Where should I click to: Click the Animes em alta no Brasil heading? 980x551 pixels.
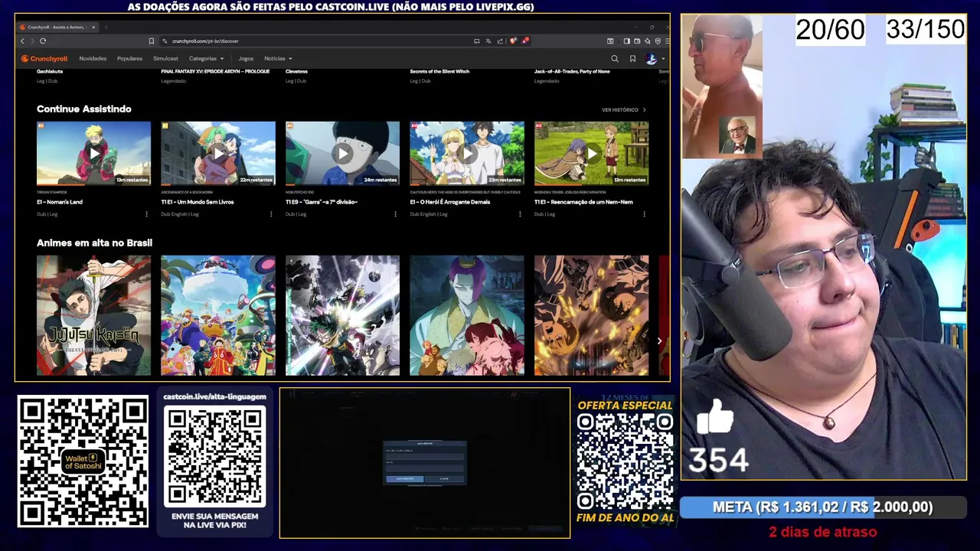94,243
